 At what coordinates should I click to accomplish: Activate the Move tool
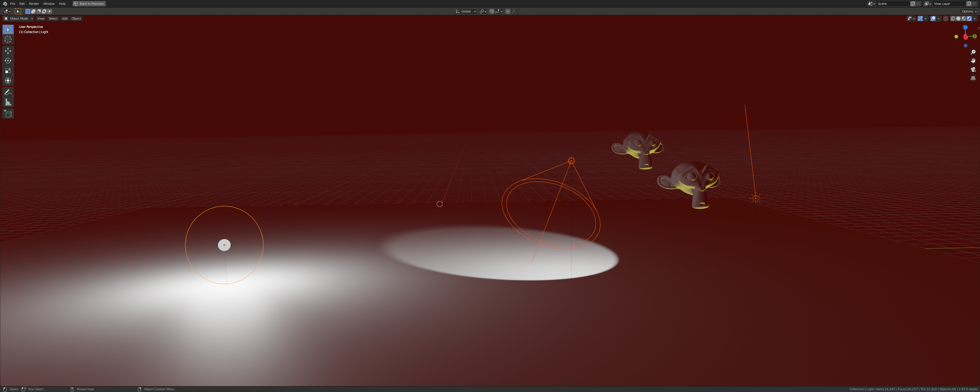coord(8,51)
